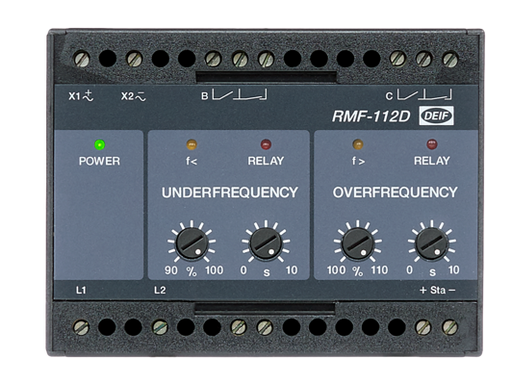Click the OVERFREQUENCY heading
The image size is (512, 384).
tap(395, 192)
